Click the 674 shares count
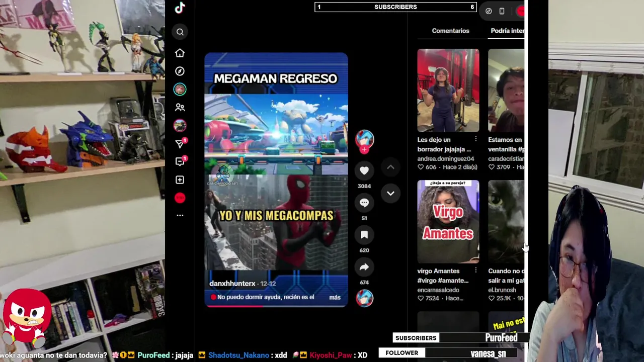This screenshot has height=362, width=644. coord(364,283)
